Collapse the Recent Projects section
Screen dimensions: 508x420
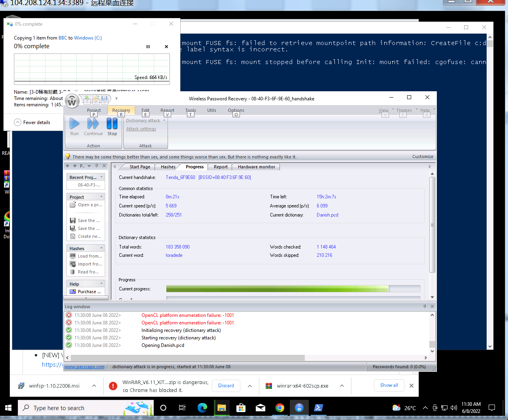[x=102, y=177]
